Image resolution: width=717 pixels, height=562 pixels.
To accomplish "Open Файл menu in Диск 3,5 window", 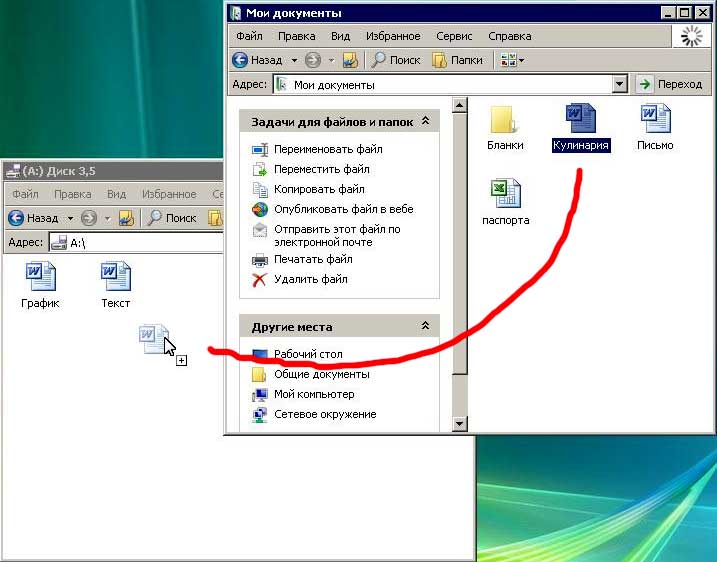I will 25,194.
